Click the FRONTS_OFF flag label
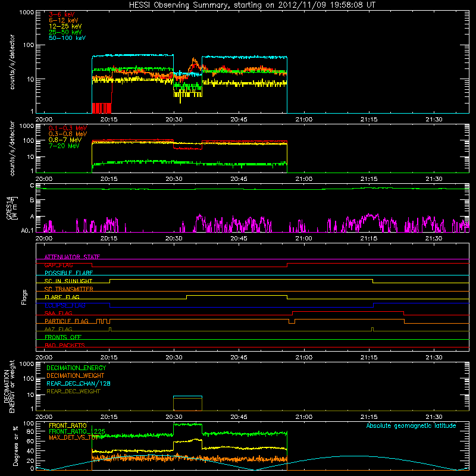476x476 pixels. tap(63, 337)
